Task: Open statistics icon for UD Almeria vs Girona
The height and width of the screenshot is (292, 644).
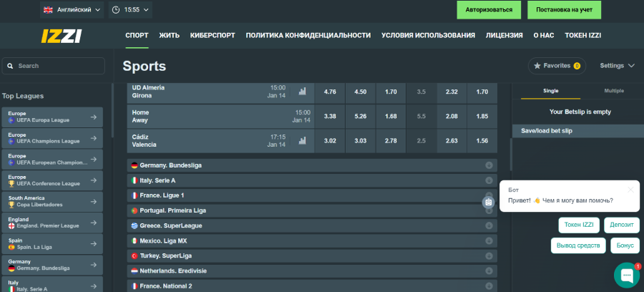Action: tap(302, 92)
